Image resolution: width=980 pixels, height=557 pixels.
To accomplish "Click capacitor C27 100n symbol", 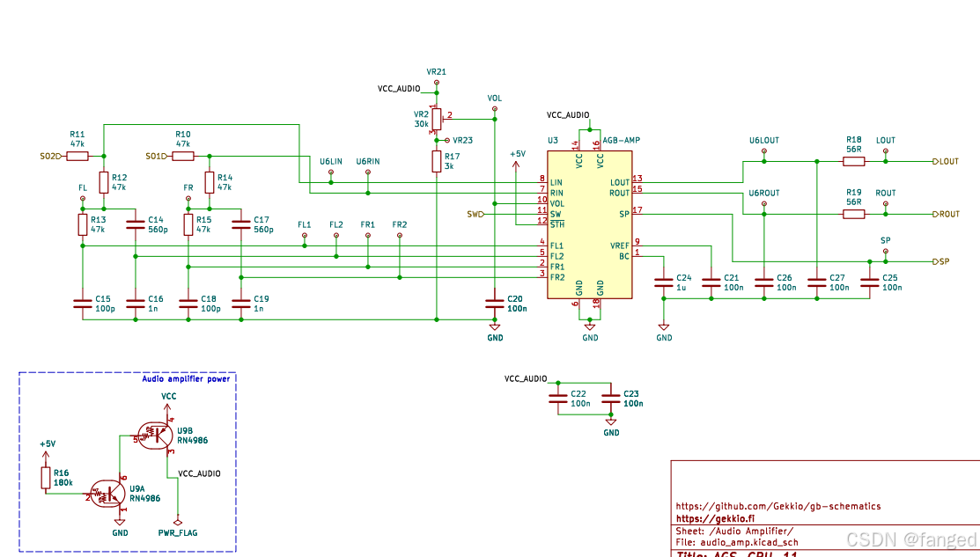I will [817, 282].
